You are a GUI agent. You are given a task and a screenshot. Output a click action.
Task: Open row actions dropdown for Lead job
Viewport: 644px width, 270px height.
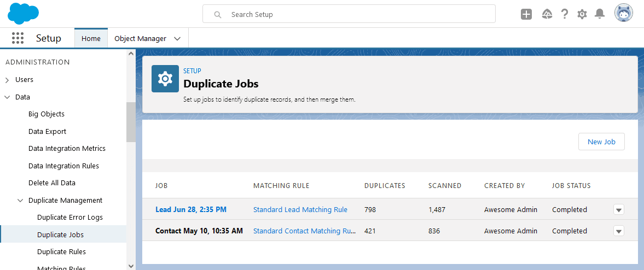618,210
